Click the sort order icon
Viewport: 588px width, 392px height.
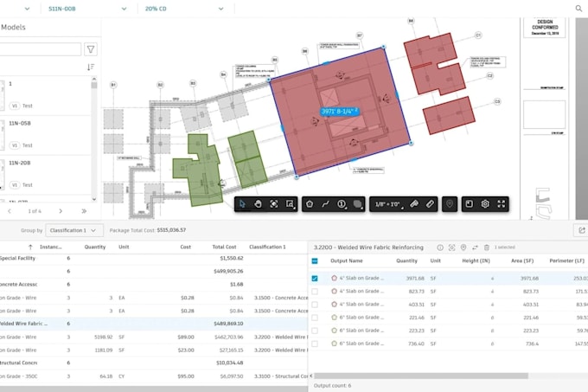coord(91,67)
